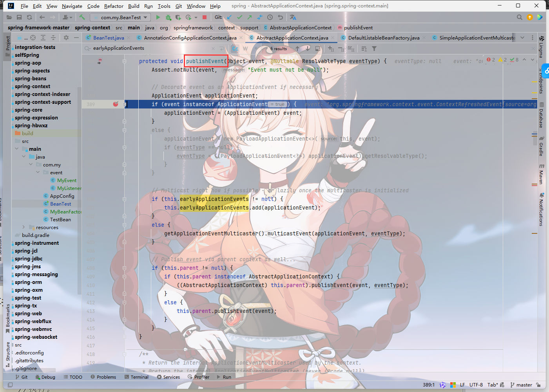Toggle the read-only lock icon in status bar

[x=538, y=385]
